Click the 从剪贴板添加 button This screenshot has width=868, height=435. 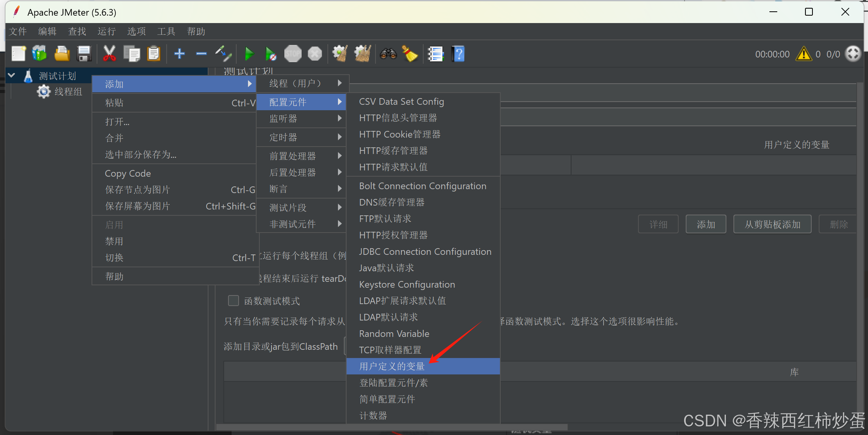[772, 224]
